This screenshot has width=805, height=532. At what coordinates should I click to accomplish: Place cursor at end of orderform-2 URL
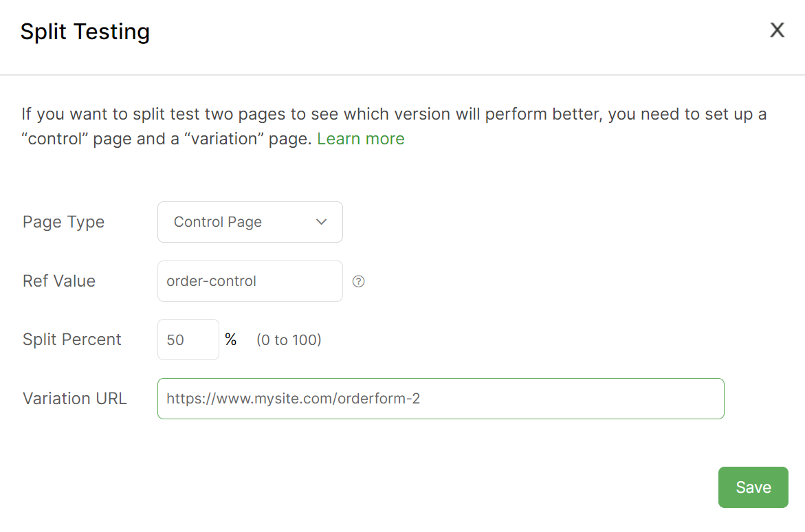pos(421,399)
